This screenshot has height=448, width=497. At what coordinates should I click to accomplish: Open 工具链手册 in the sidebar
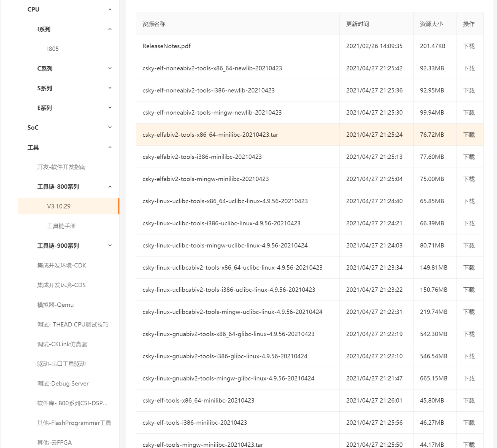pyautogui.click(x=61, y=226)
